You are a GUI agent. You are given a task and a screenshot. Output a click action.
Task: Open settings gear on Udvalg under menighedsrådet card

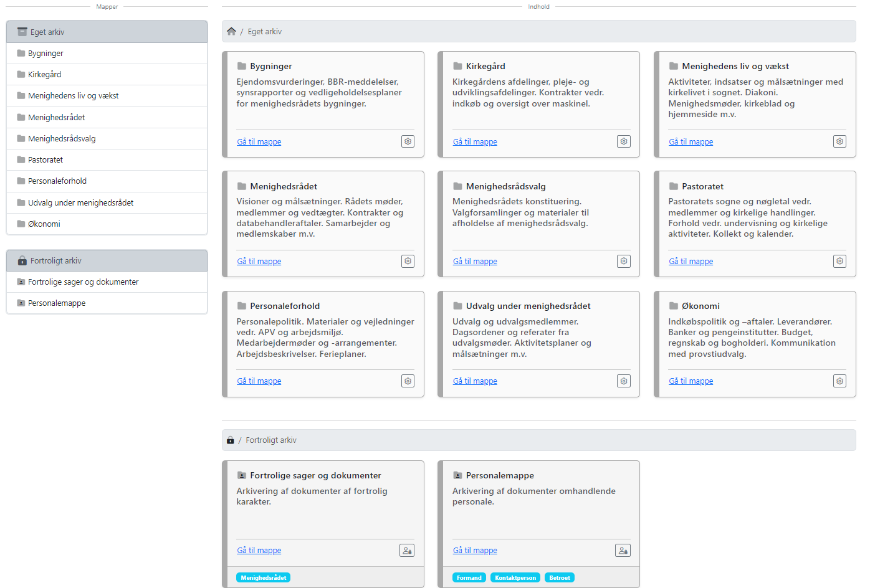[x=624, y=381]
